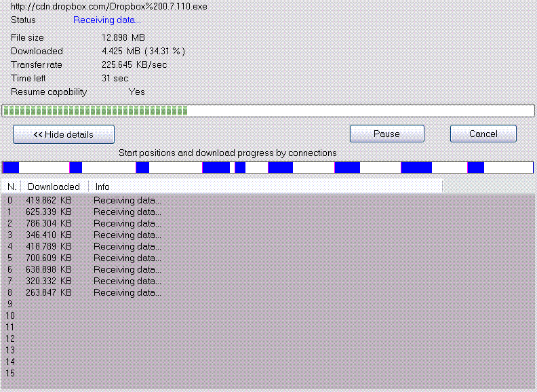Select connection row 700.609 KB
Screen dimensions: 537x392
(x=268, y=258)
